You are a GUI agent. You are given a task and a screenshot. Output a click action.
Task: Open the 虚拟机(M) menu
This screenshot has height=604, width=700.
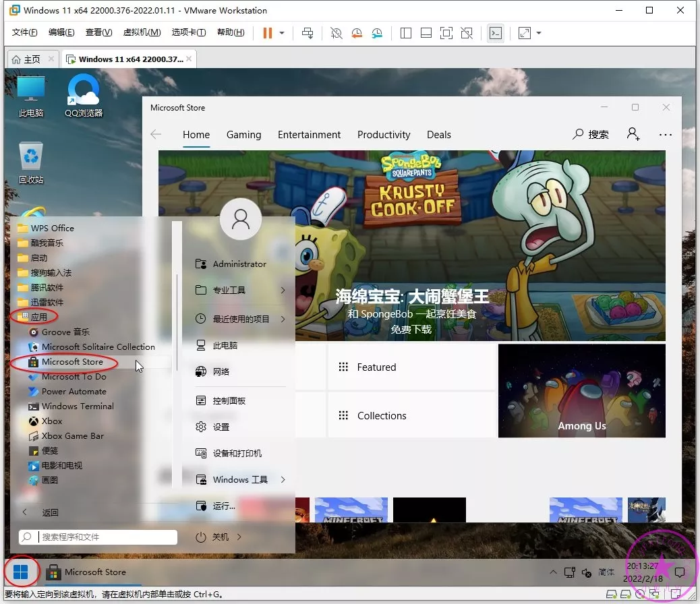click(x=142, y=32)
